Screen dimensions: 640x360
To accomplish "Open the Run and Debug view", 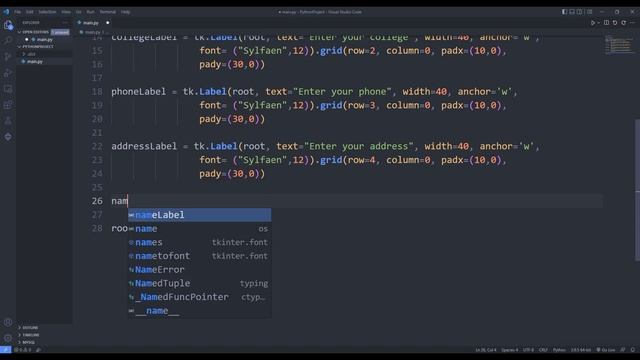I will click(8, 73).
